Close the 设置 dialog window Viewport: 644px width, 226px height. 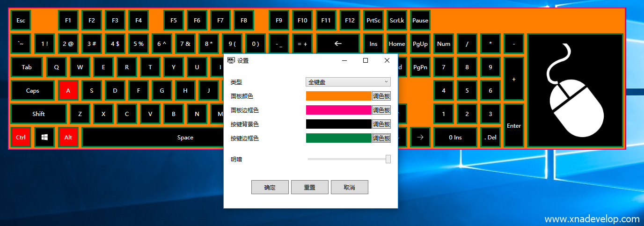pos(387,60)
